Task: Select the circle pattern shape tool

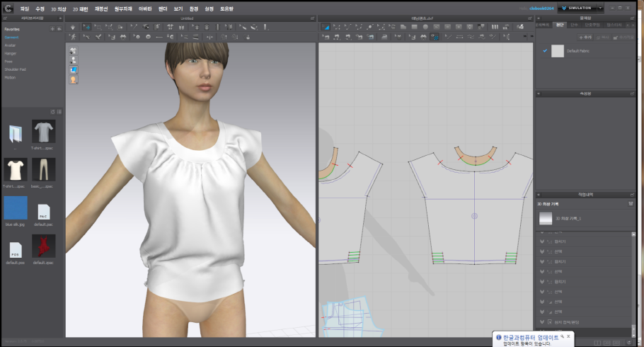Action: [x=425, y=27]
